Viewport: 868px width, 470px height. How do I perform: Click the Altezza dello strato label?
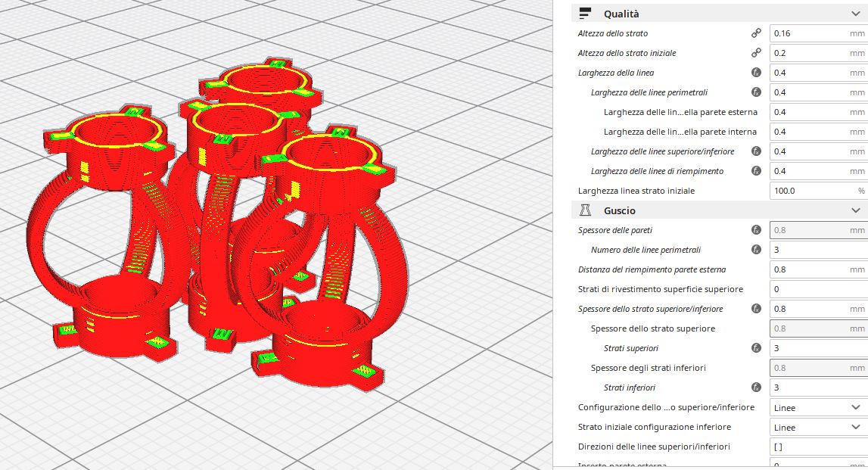(613, 33)
